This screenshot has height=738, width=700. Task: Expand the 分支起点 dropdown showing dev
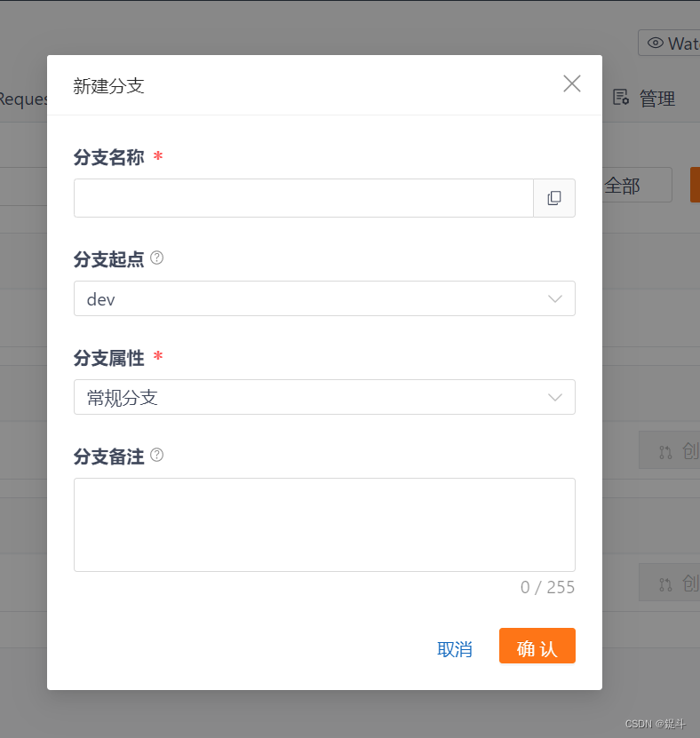(323, 298)
